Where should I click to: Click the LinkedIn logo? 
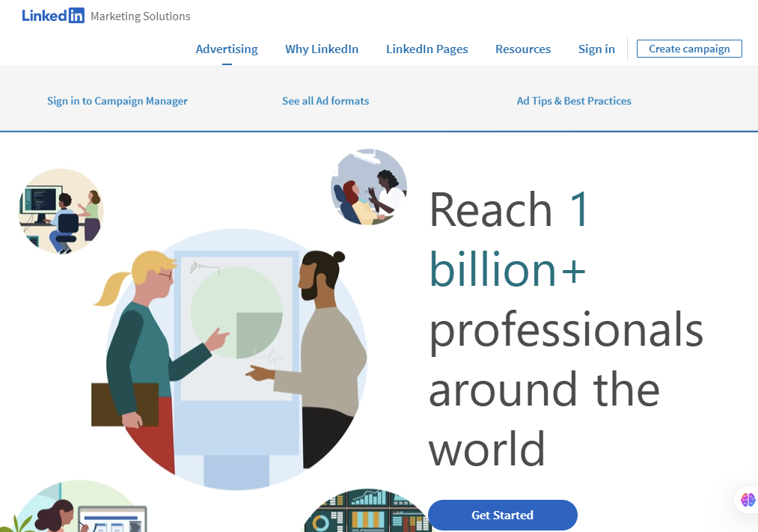53,16
